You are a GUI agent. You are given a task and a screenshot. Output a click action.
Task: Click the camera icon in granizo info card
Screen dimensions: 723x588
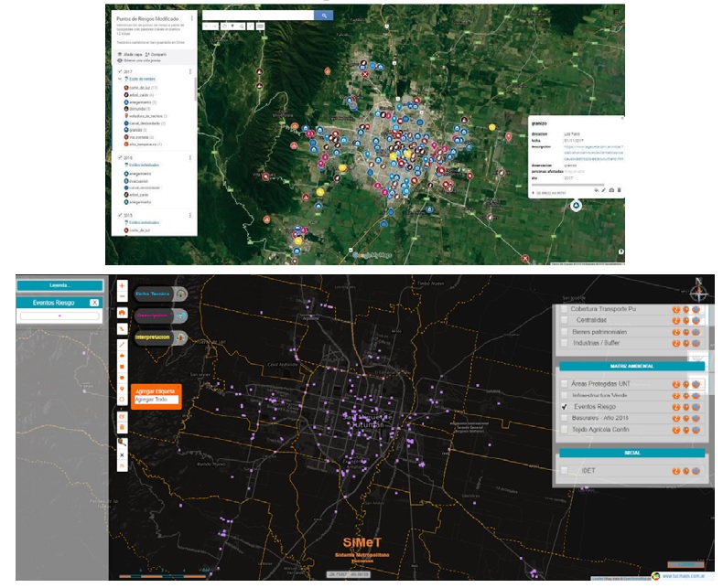click(x=611, y=189)
